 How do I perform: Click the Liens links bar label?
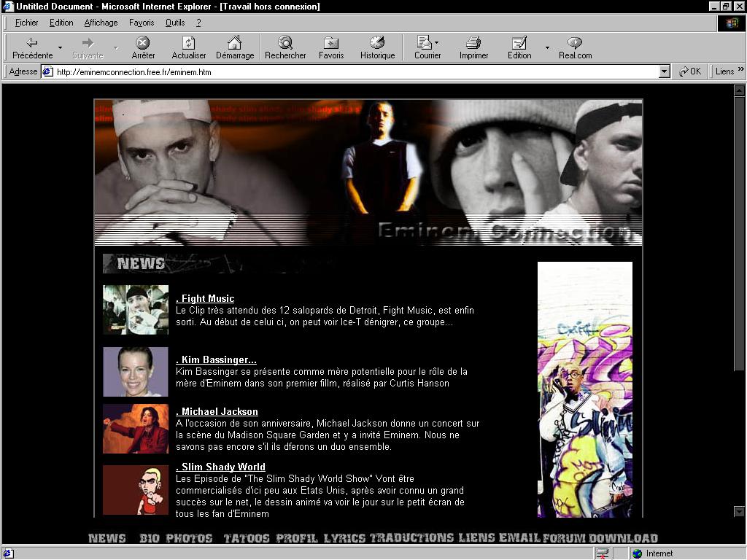[x=724, y=71]
